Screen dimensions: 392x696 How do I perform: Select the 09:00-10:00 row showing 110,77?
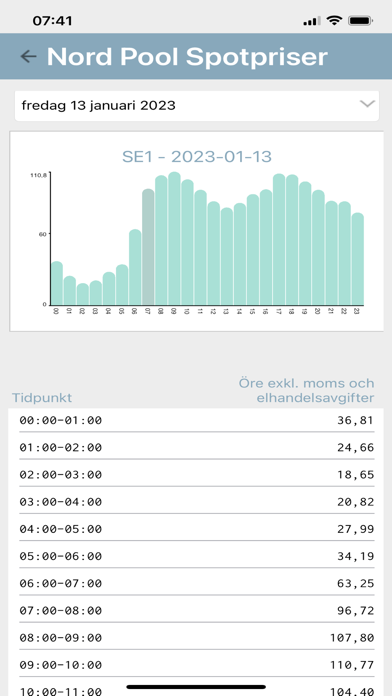point(197,665)
